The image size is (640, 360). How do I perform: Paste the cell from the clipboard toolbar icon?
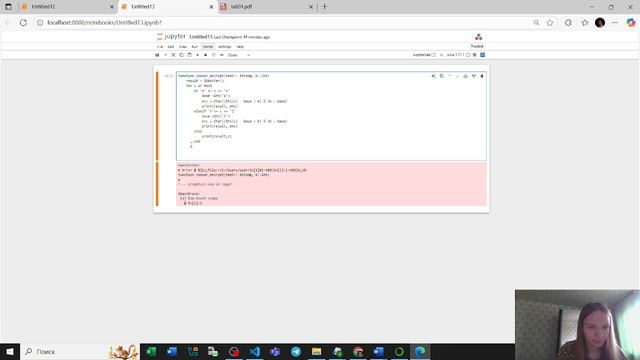click(x=189, y=55)
